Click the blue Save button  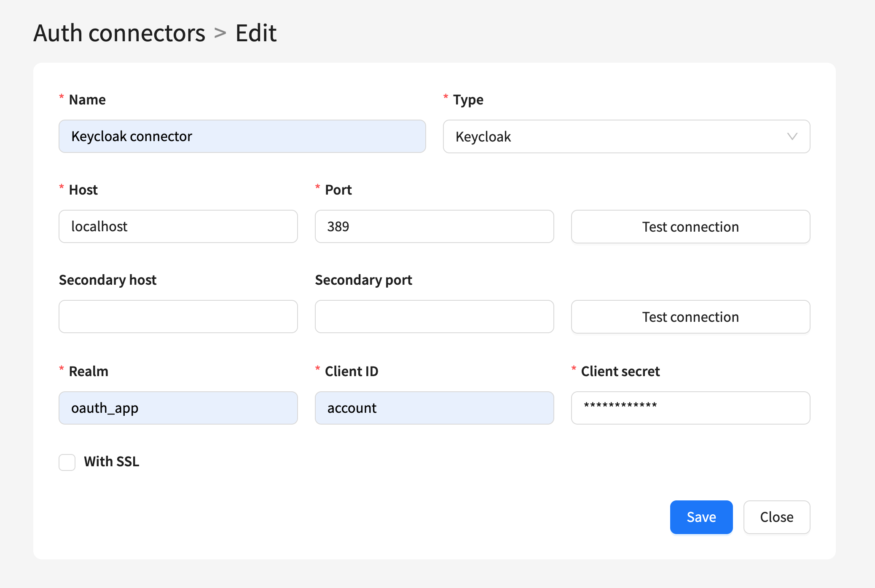pyautogui.click(x=701, y=517)
